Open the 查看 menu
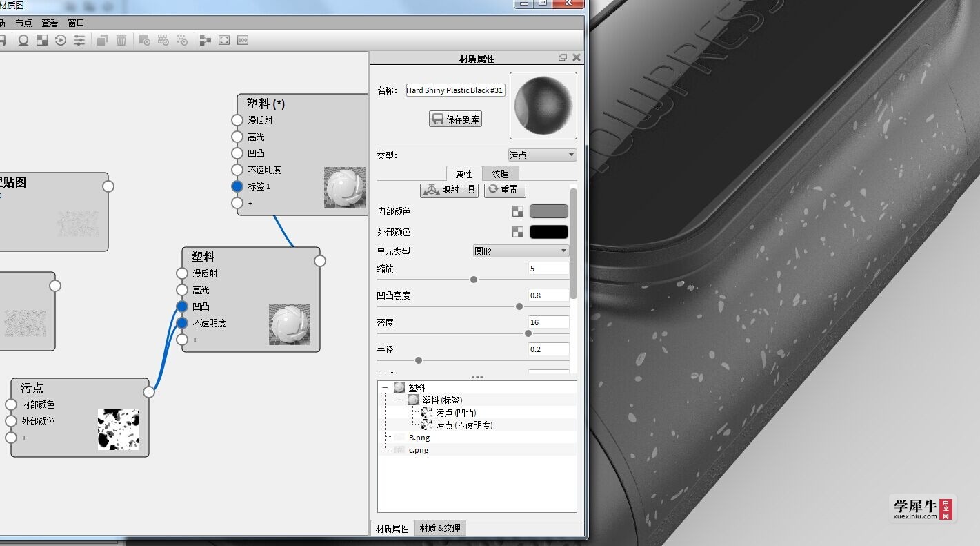The height and width of the screenshot is (546, 980). (x=50, y=23)
